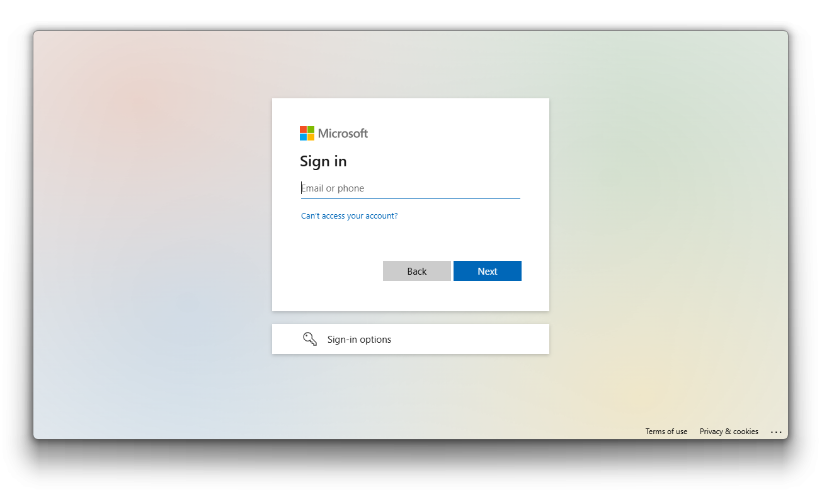Click the gap between card and options bar
Screen dimensions: 834x504
(411, 318)
